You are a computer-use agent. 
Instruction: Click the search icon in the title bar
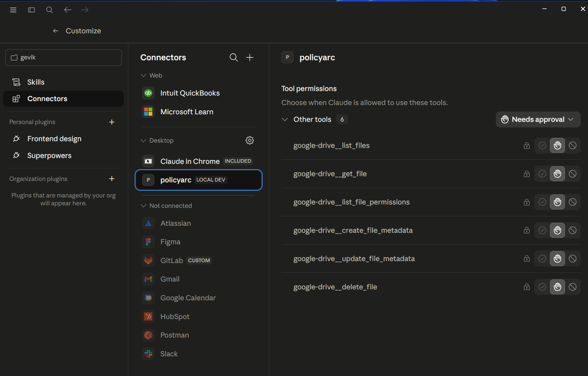[50, 10]
